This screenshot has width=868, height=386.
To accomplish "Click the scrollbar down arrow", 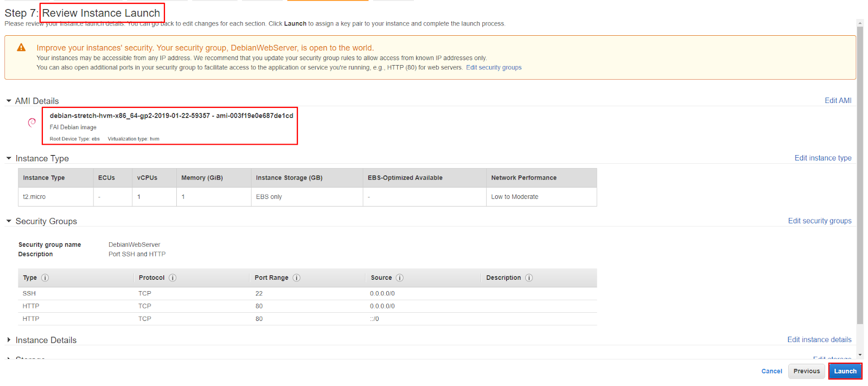I will click(860, 355).
